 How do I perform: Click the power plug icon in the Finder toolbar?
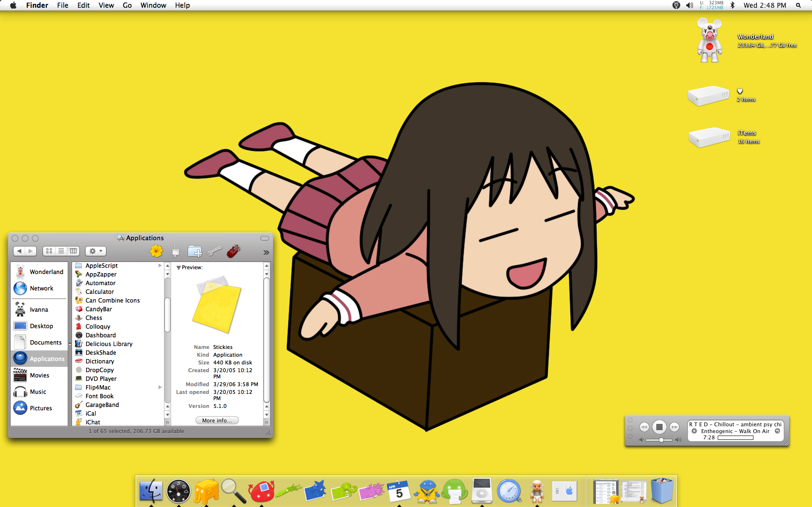click(x=176, y=251)
